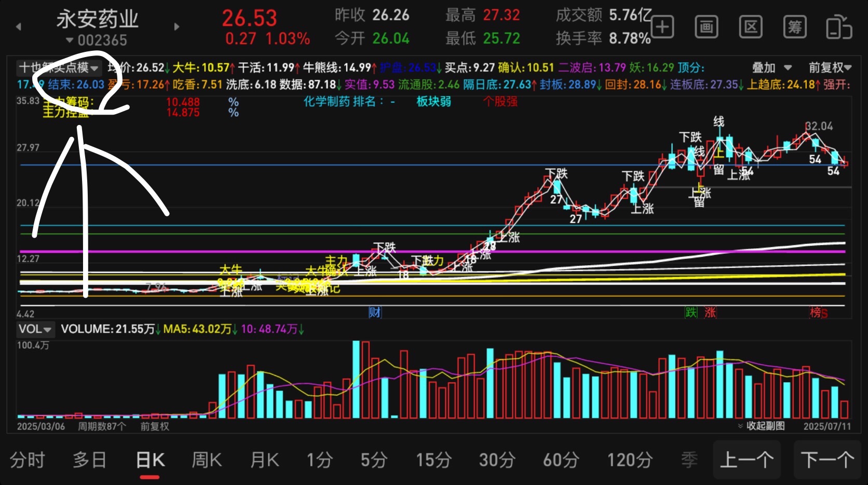Go to previous stock with left arrow
This screenshot has width=868, height=485.
click(x=19, y=26)
